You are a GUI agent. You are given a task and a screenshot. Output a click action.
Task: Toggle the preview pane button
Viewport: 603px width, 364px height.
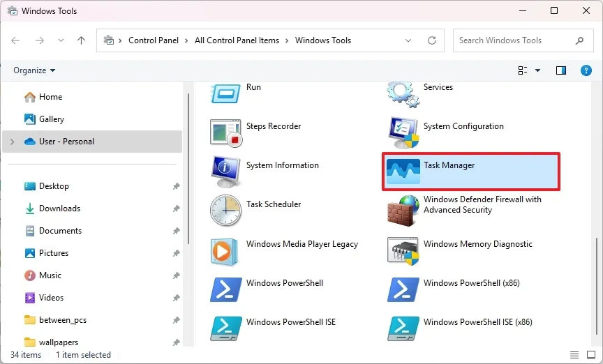(x=561, y=70)
